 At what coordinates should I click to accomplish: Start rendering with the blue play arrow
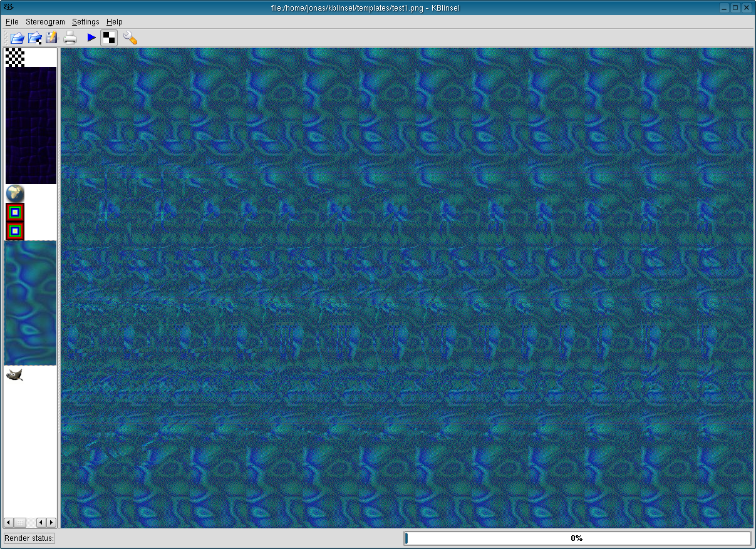coord(91,38)
